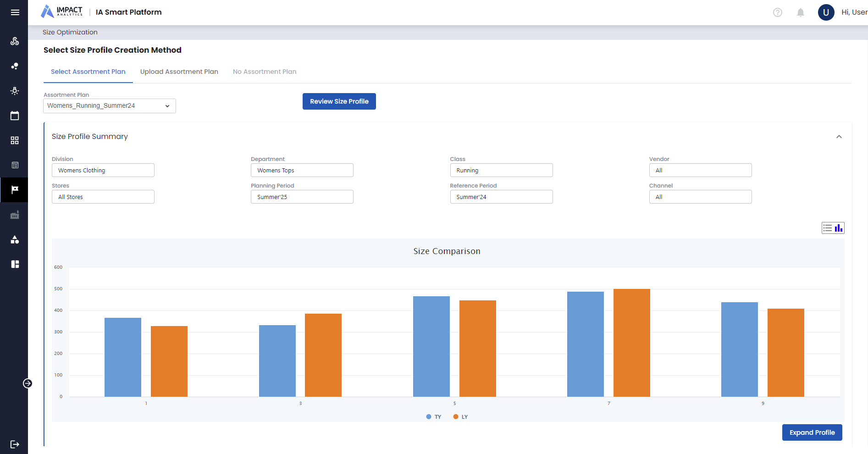
Task: Click the TY bar for size 1
Action: tap(123, 357)
